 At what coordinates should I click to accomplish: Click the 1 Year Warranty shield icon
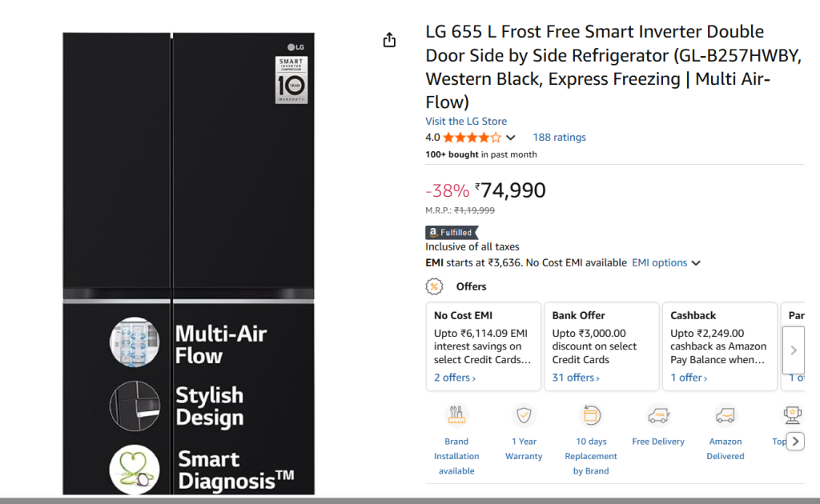[524, 416]
